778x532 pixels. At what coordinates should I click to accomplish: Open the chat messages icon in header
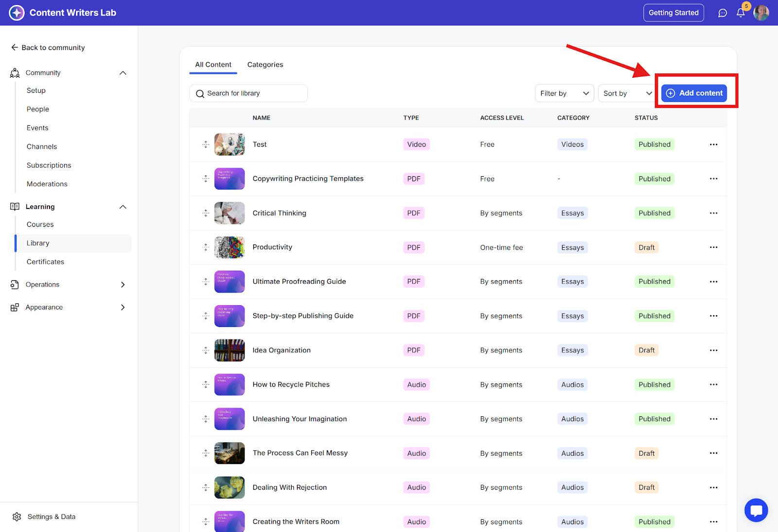pos(723,13)
